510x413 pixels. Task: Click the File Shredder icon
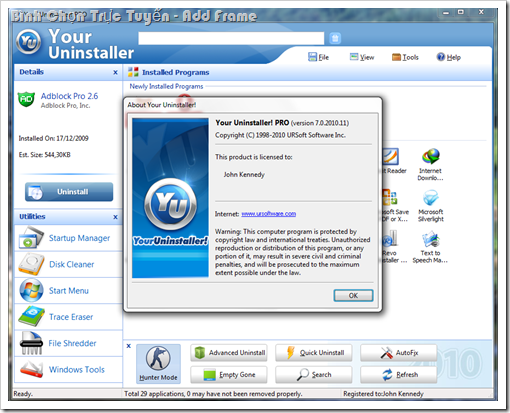coord(31,343)
